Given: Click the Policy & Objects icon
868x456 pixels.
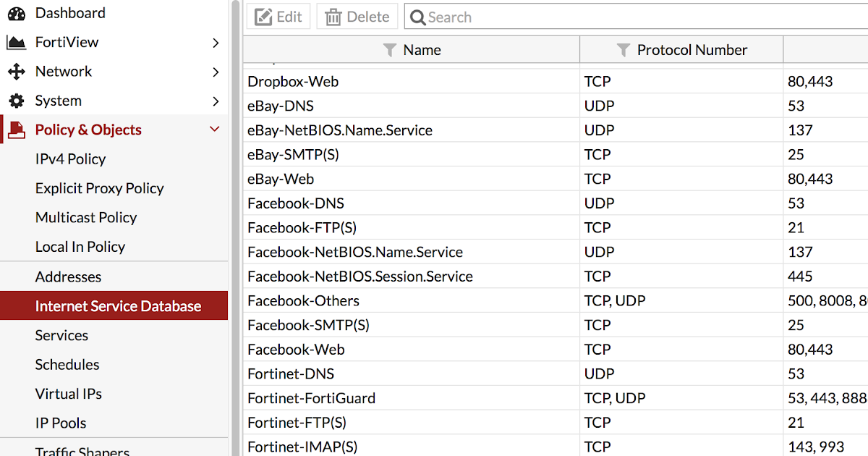Looking at the screenshot, I should click(16, 130).
